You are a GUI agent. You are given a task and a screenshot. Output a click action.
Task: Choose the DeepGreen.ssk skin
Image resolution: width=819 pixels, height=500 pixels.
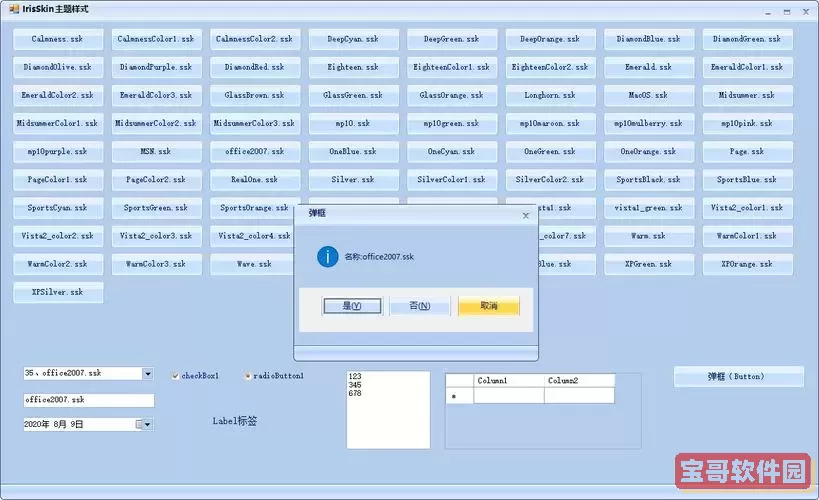pos(452,39)
